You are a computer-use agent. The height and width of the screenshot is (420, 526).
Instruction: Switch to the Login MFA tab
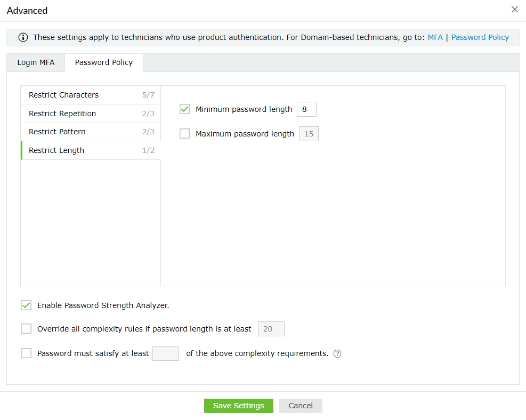[x=36, y=62]
